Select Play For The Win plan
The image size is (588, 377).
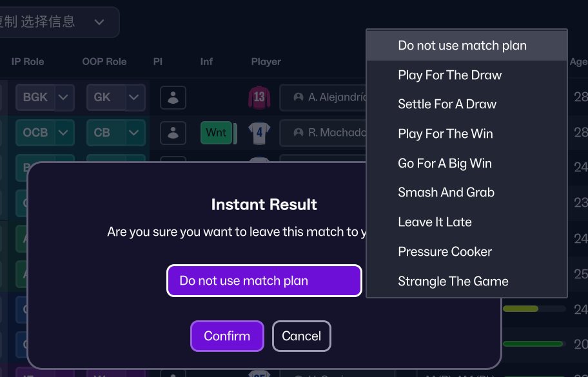click(x=445, y=133)
